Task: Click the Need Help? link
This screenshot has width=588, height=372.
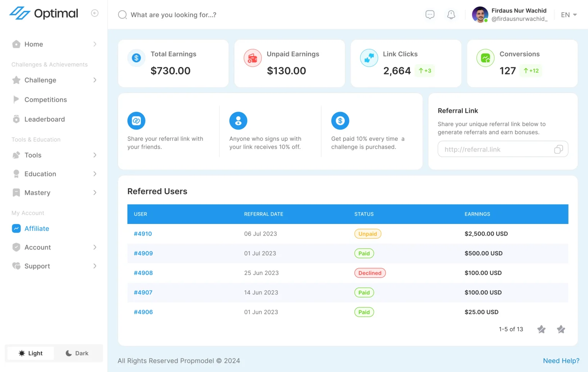Action: 561,361
